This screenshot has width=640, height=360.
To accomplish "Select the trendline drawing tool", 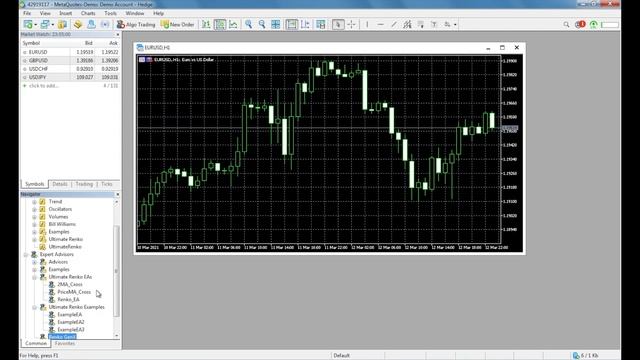I will 393,24.
